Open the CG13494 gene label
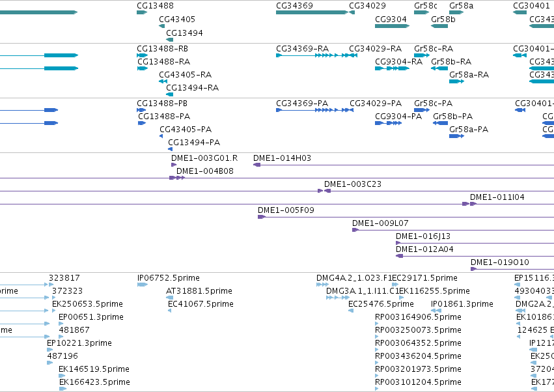The height and width of the screenshot is (392, 554). pos(184,33)
